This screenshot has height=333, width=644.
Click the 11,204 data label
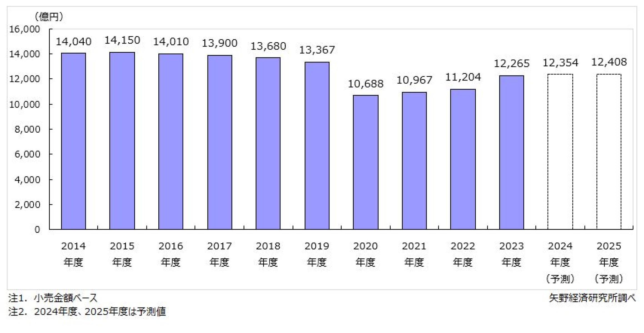click(x=463, y=77)
